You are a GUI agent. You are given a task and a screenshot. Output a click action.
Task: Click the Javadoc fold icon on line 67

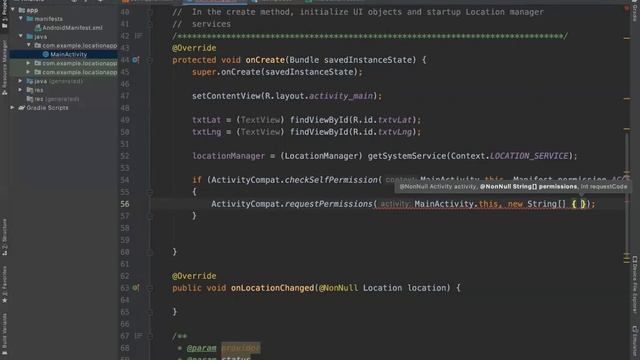pos(138,336)
